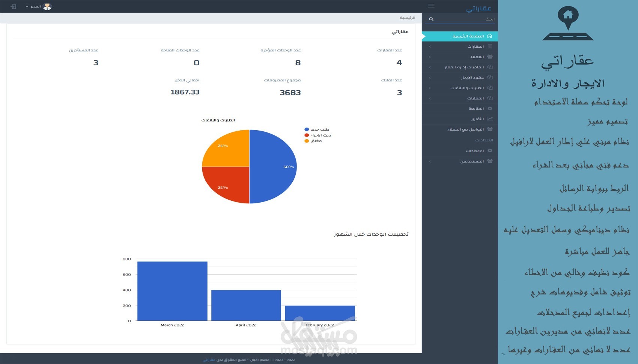Click the people icon beside التواصل مع العملاء

click(x=490, y=129)
